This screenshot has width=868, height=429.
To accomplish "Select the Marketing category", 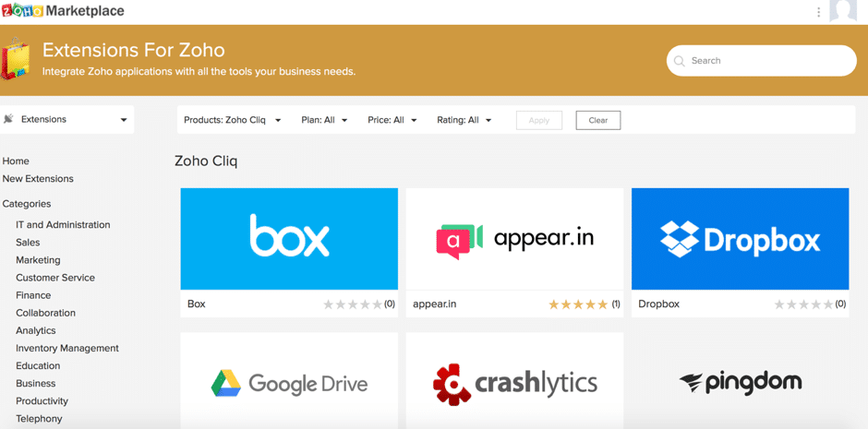I will point(38,260).
